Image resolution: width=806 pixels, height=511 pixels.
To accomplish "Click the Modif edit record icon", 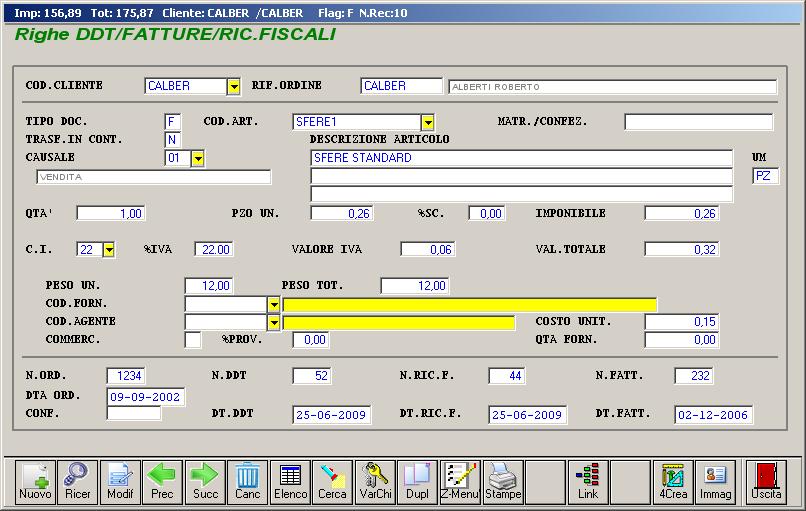I will pyautogui.click(x=120, y=481).
